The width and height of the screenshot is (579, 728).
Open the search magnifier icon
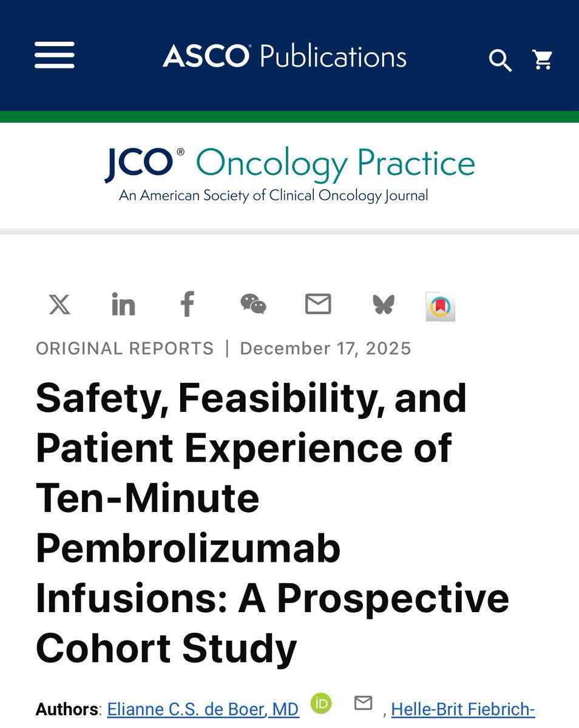(x=500, y=60)
